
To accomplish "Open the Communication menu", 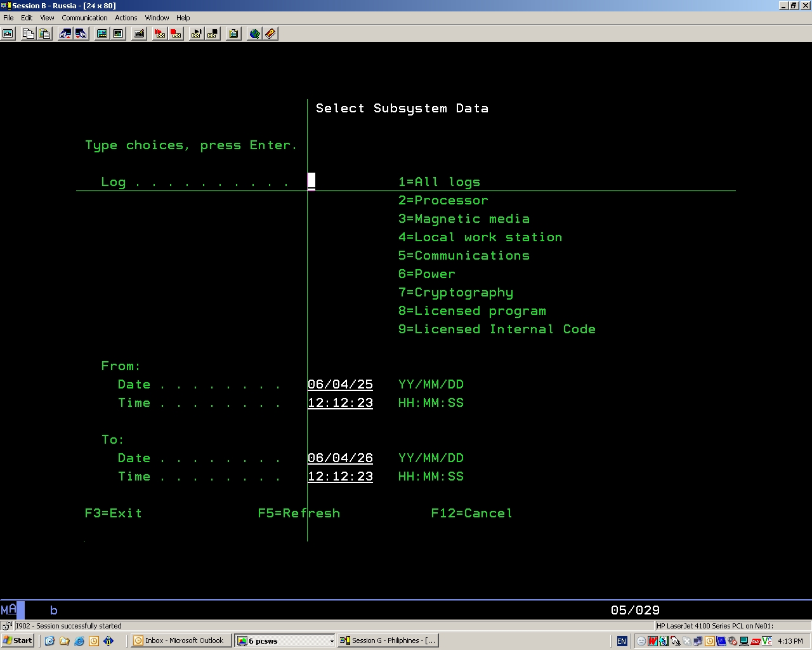I will click(84, 18).
